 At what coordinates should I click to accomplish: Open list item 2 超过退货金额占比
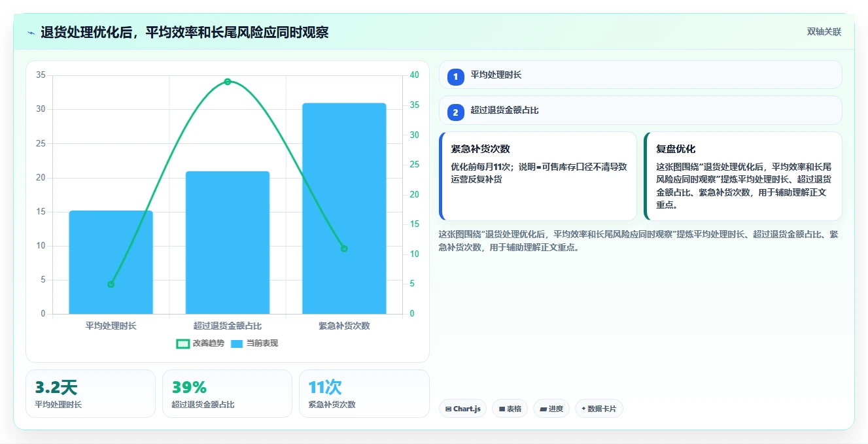coord(640,111)
